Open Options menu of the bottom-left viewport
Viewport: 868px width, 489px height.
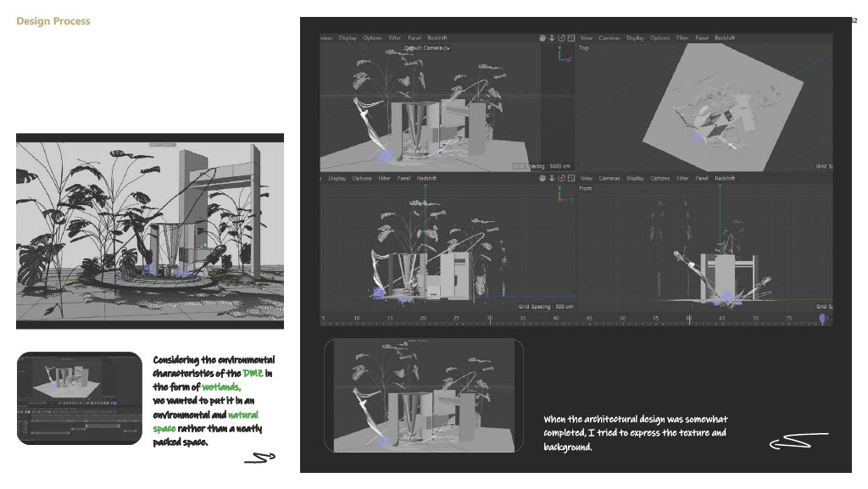[x=362, y=178]
